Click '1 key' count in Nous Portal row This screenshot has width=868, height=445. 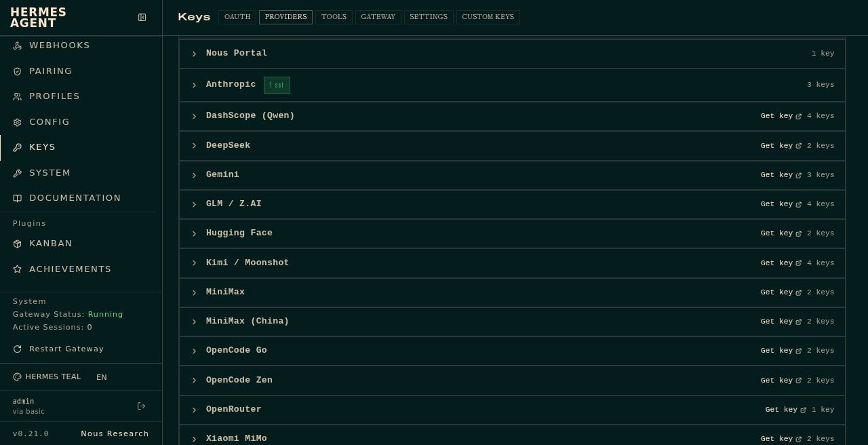[x=823, y=54]
